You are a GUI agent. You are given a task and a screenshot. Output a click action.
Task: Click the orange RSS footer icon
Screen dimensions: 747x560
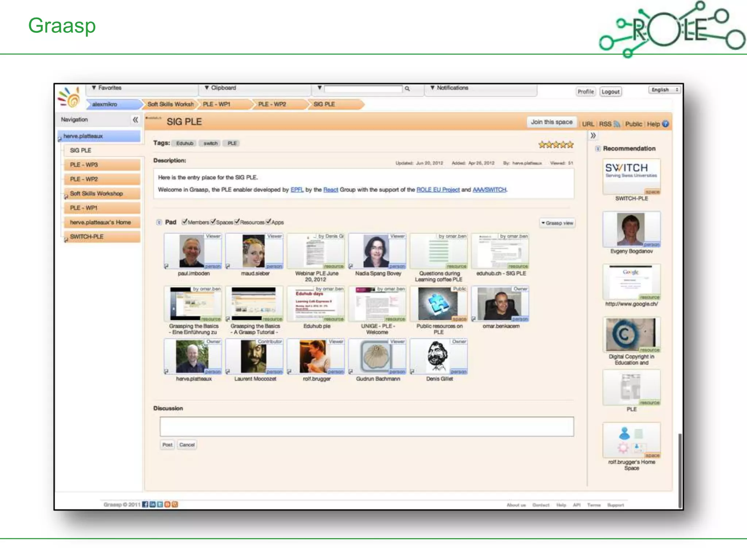click(175, 504)
